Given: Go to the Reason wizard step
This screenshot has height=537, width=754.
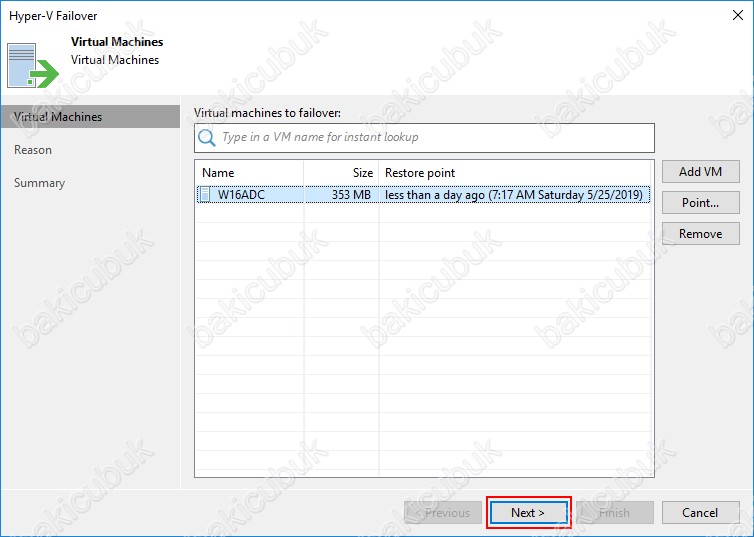Looking at the screenshot, I should click(x=33, y=150).
